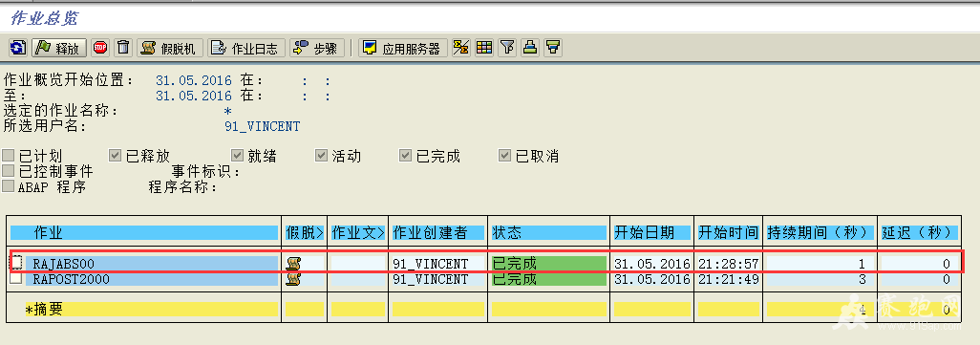
Task: Select the RAPOST2000 row checkbox
Action: [17, 279]
